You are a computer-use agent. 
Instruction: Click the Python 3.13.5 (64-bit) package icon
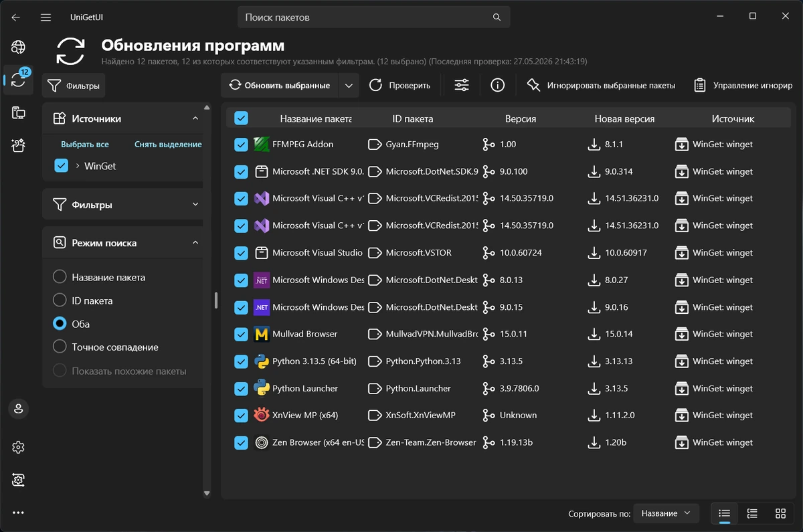(x=262, y=361)
